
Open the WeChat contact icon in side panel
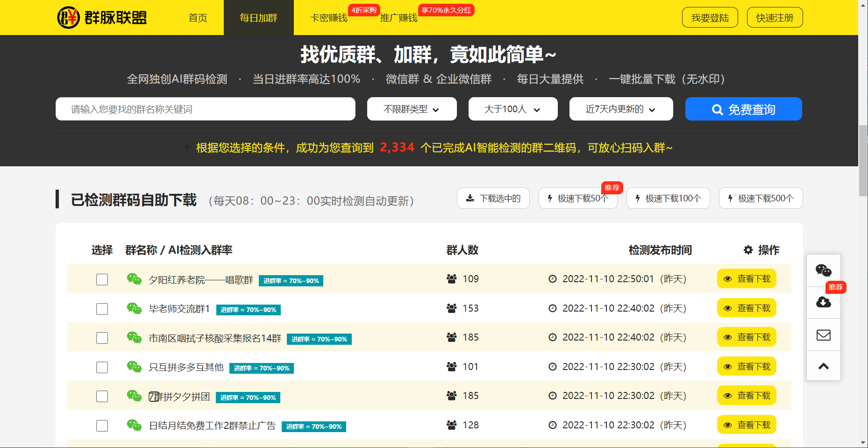[824, 270]
